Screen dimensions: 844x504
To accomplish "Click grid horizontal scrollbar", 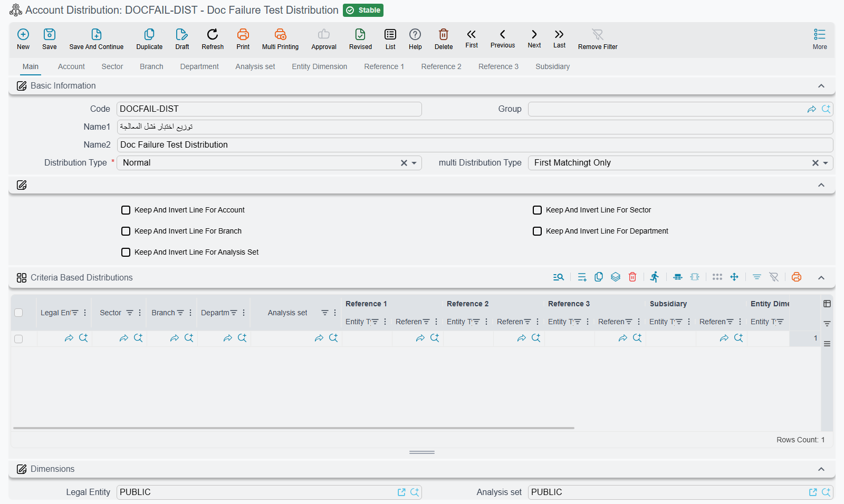I will coord(294,428).
